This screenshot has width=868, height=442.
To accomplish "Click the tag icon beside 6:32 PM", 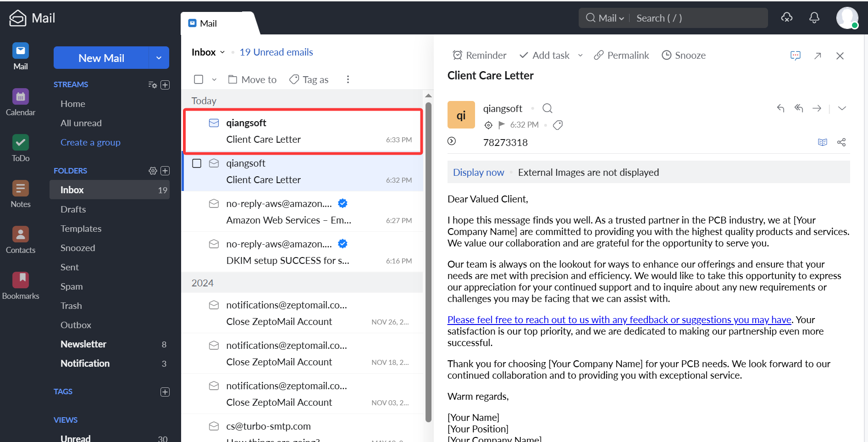I will pos(558,125).
